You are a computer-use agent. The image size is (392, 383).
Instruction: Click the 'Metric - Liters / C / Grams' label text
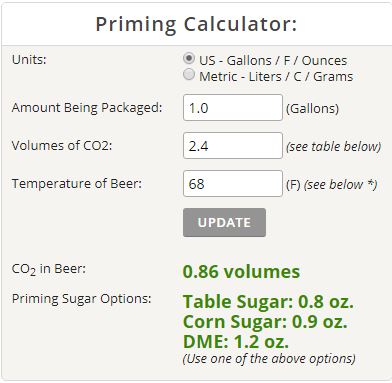(276, 76)
